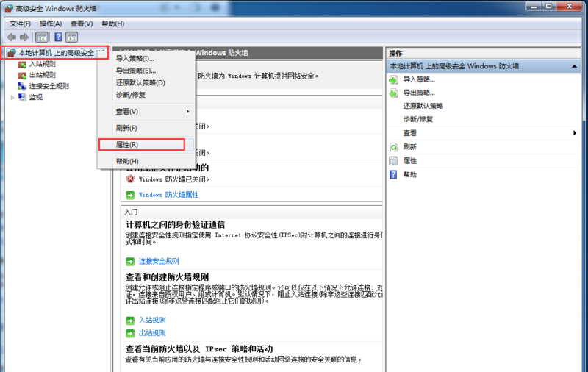
Task: Toggle the show/hide action pane toolbar icon
Action: coord(71,37)
